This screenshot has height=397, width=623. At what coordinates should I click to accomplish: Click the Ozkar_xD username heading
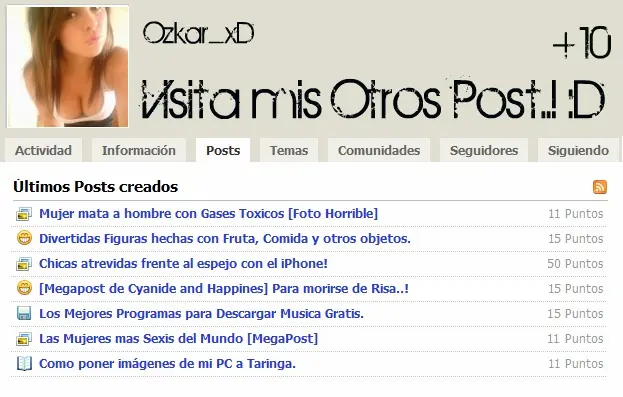pos(198,33)
